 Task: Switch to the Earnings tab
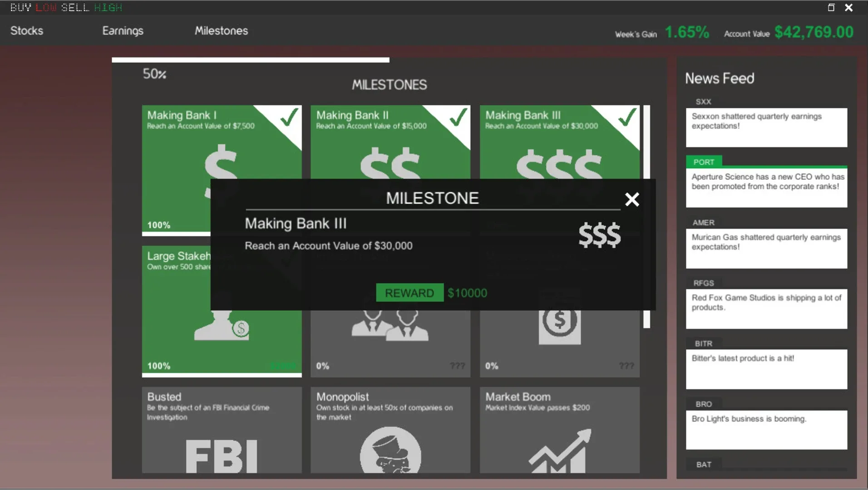123,31
